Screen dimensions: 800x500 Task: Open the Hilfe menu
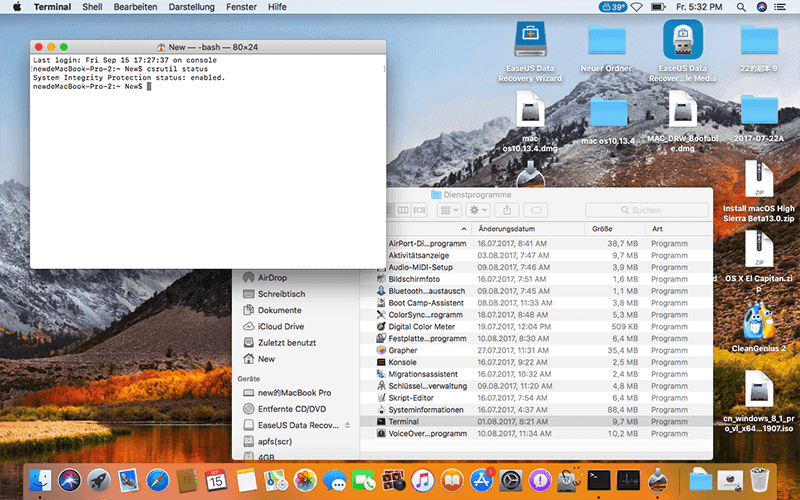277,7
